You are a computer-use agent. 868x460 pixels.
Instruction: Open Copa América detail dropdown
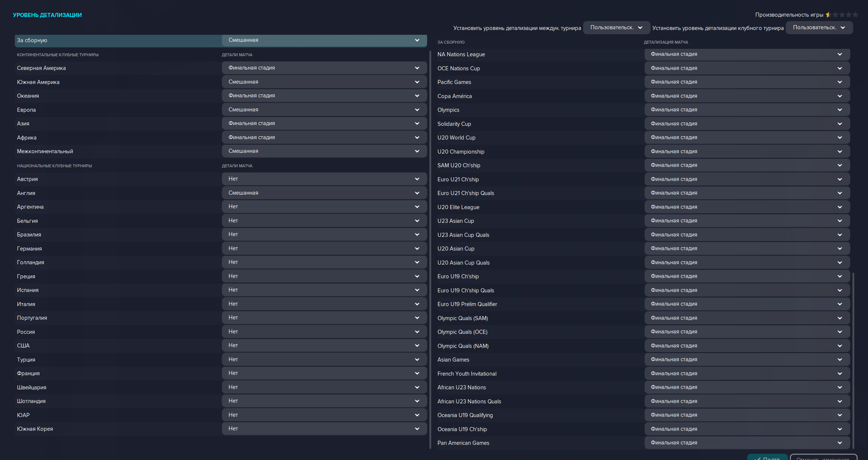746,96
